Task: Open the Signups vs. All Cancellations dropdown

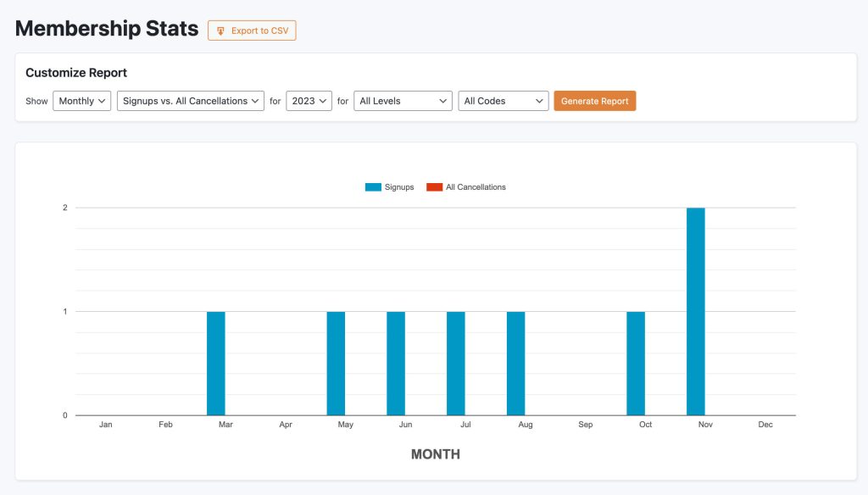Action: tap(190, 100)
